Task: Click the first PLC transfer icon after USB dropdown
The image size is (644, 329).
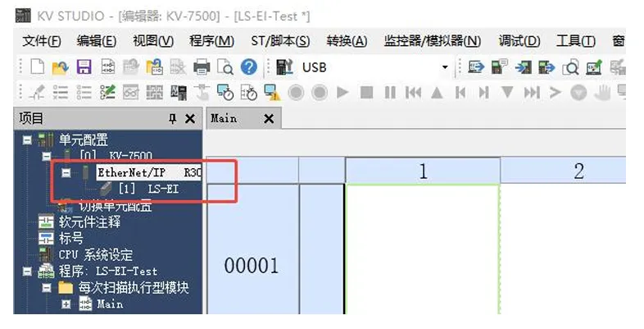Action: click(x=476, y=66)
